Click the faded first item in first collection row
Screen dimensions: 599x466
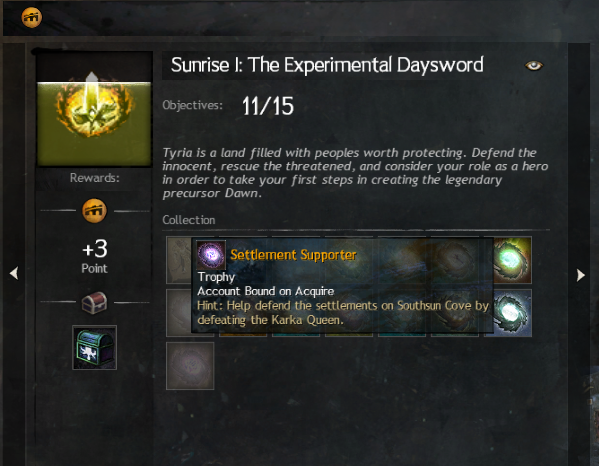179,260
